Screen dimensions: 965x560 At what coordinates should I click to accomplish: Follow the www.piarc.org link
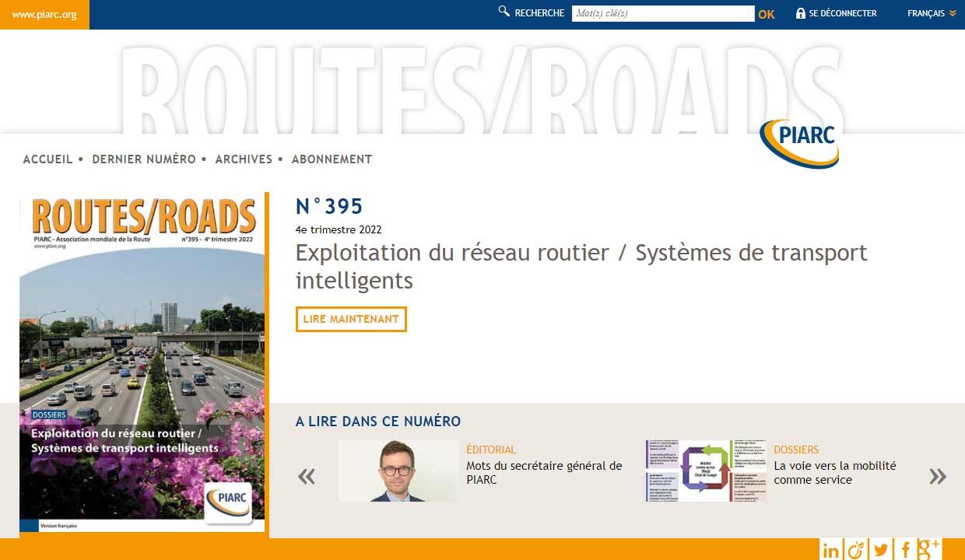(44, 15)
